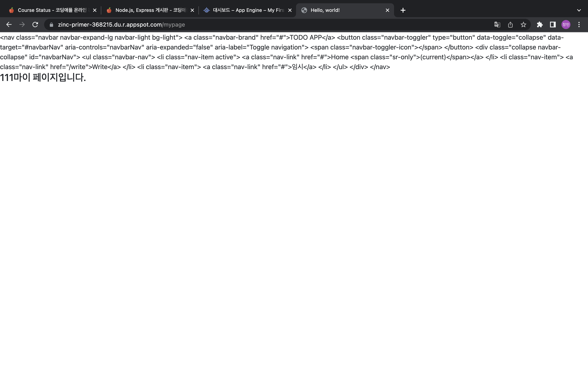Click the globe favicon on Hello, world! tab
Viewport: 588px width, 368px height.
pyautogui.click(x=304, y=10)
